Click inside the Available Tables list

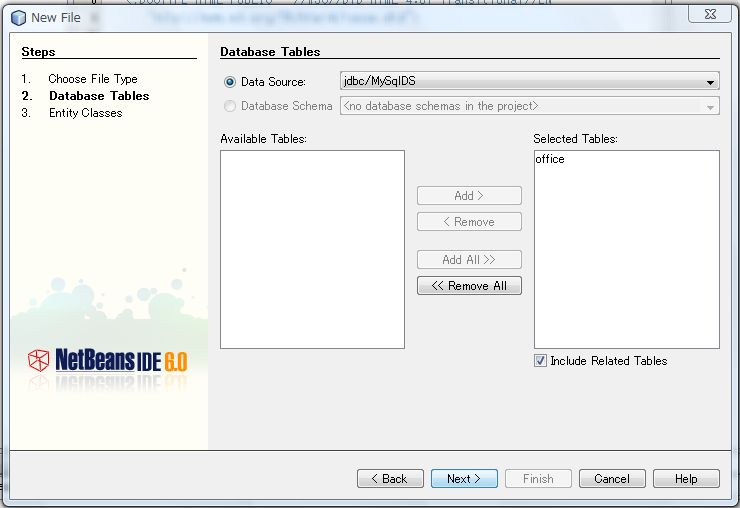pos(312,250)
